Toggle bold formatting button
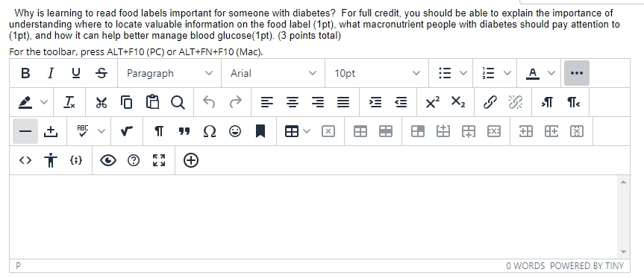Image resolution: width=644 pixels, height=278 pixels. coord(25,73)
